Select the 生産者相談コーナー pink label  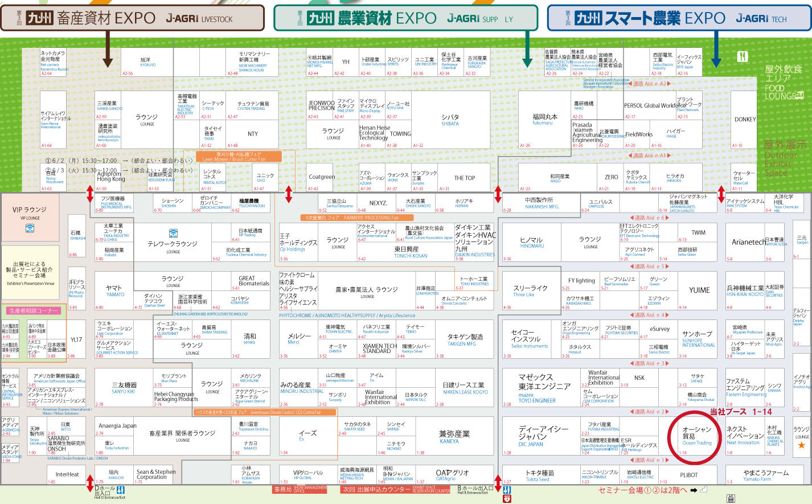click(34, 310)
